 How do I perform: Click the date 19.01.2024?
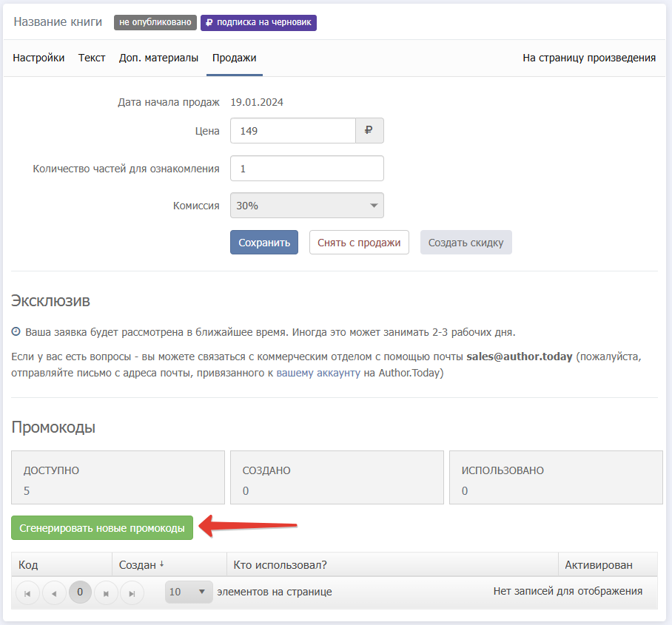pos(257,102)
